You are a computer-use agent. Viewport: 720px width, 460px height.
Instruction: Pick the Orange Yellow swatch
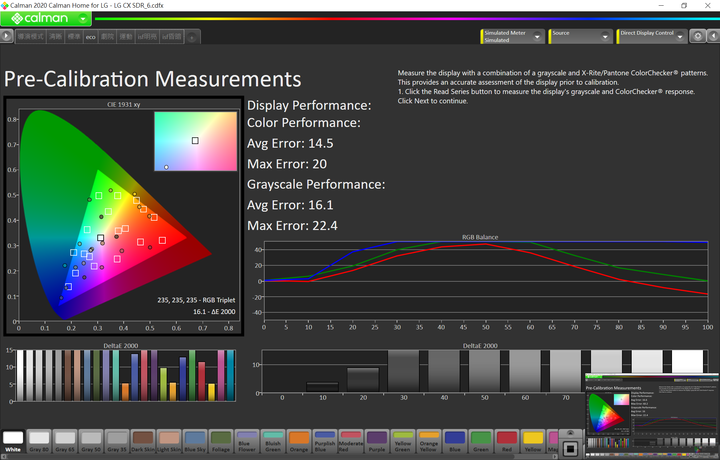coord(429,442)
